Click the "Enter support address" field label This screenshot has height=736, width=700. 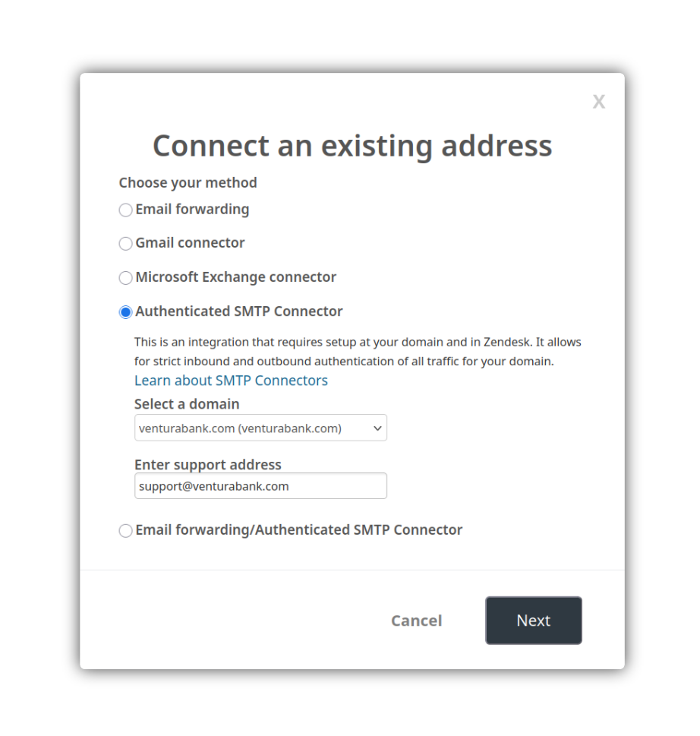click(x=207, y=465)
